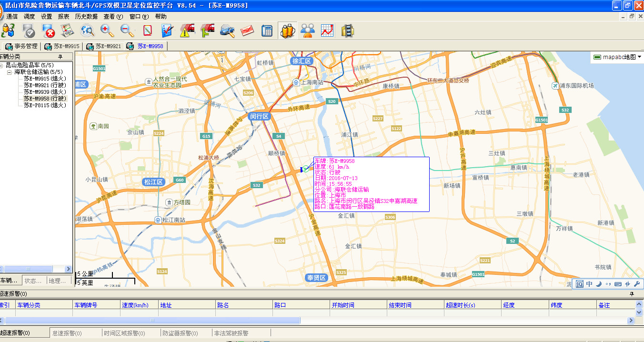Screen dimensions: 644x342
Task: Open the film strip playback icon
Action: coord(348,30)
